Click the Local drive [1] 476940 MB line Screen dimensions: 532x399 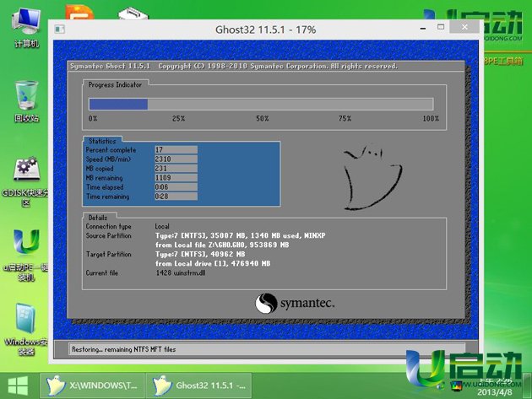[213, 263]
